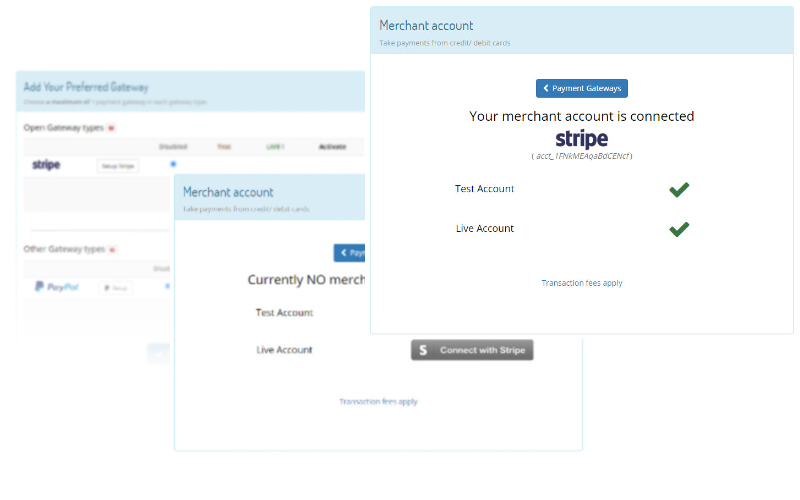The image size is (800, 500).
Task: Click the Stripe account ID text
Action: (x=581, y=156)
